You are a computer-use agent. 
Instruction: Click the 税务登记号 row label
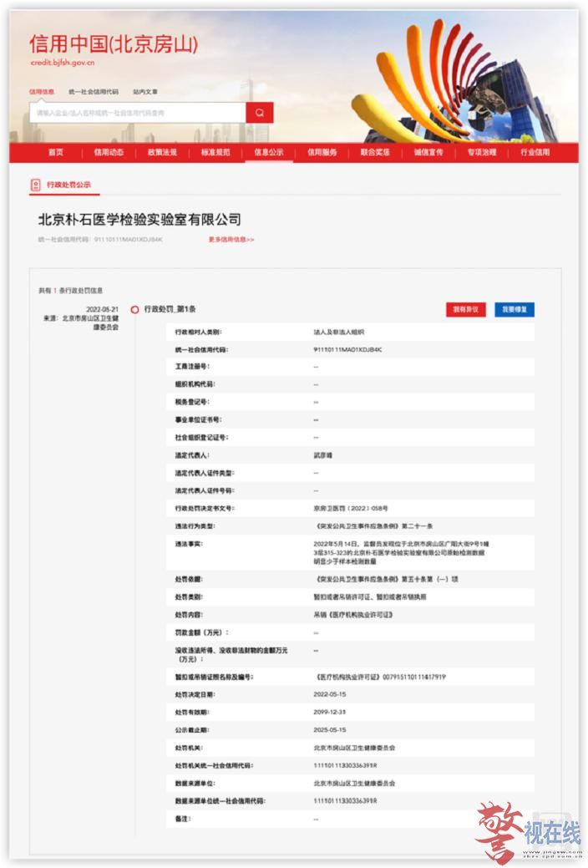pyautogui.click(x=192, y=402)
